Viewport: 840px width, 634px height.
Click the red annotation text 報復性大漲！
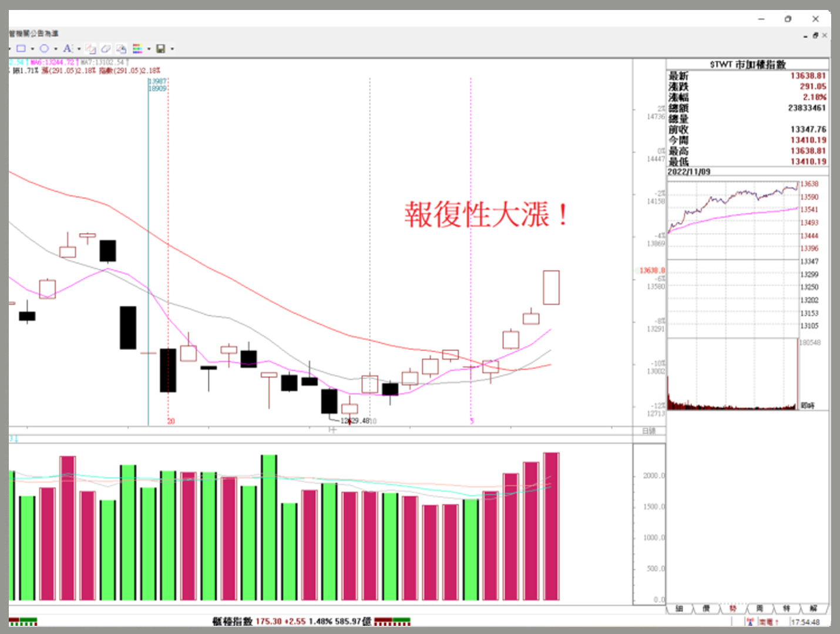coord(486,214)
